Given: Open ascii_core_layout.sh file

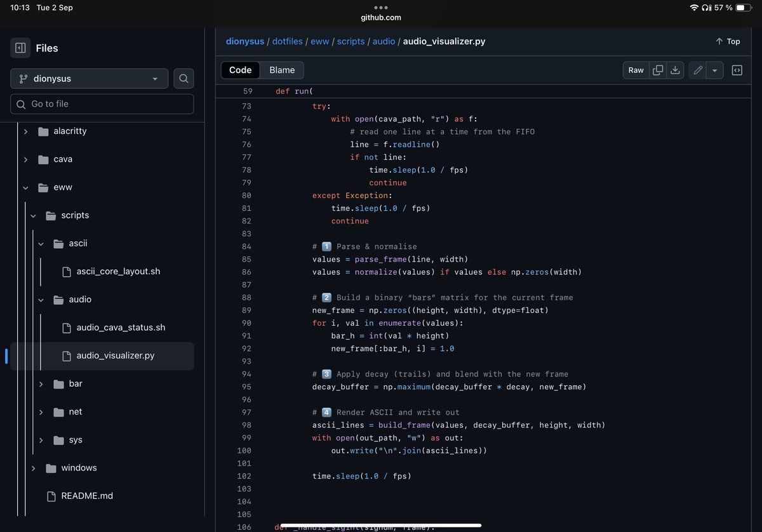Looking at the screenshot, I should pyautogui.click(x=118, y=272).
